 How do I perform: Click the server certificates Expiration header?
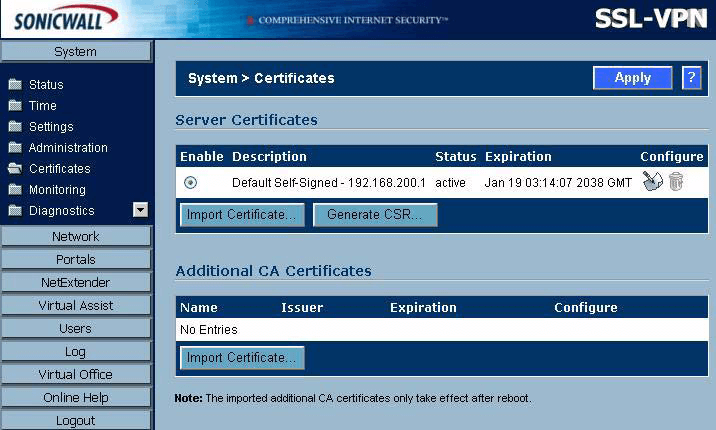pyautogui.click(x=518, y=157)
